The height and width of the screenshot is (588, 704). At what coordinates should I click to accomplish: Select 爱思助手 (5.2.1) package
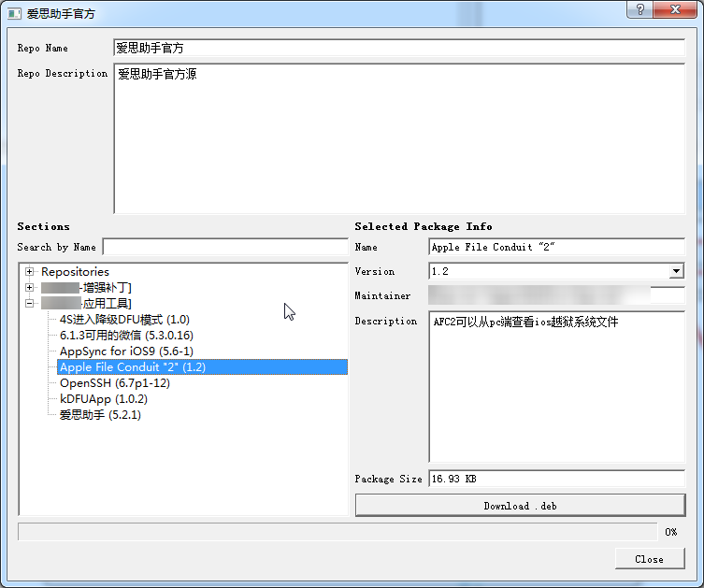click(x=100, y=415)
